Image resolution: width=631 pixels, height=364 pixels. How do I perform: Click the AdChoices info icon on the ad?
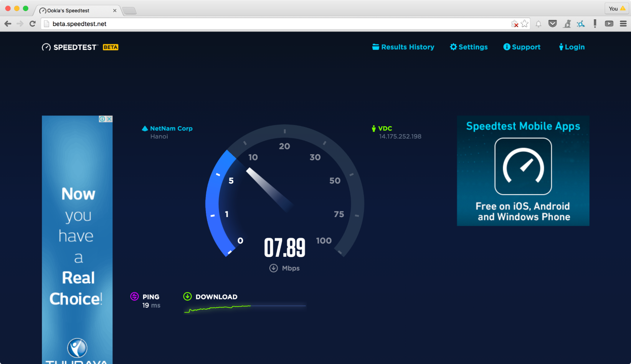point(102,119)
